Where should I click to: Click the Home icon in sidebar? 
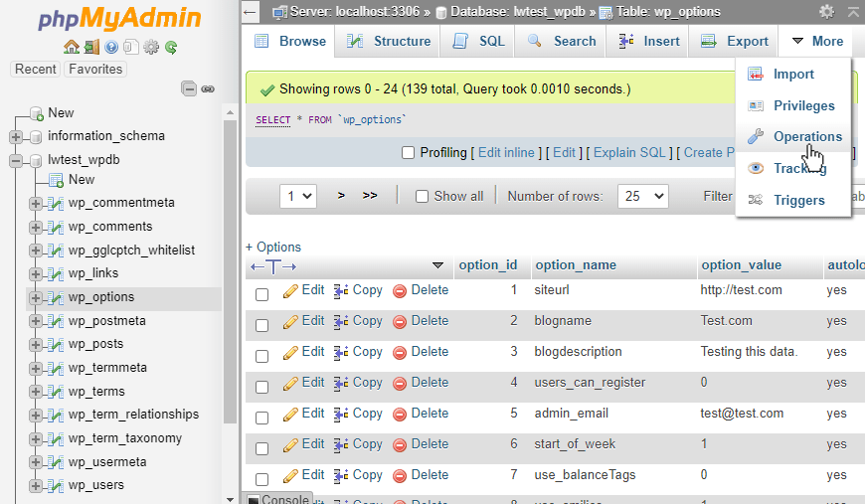tap(72, 48)
